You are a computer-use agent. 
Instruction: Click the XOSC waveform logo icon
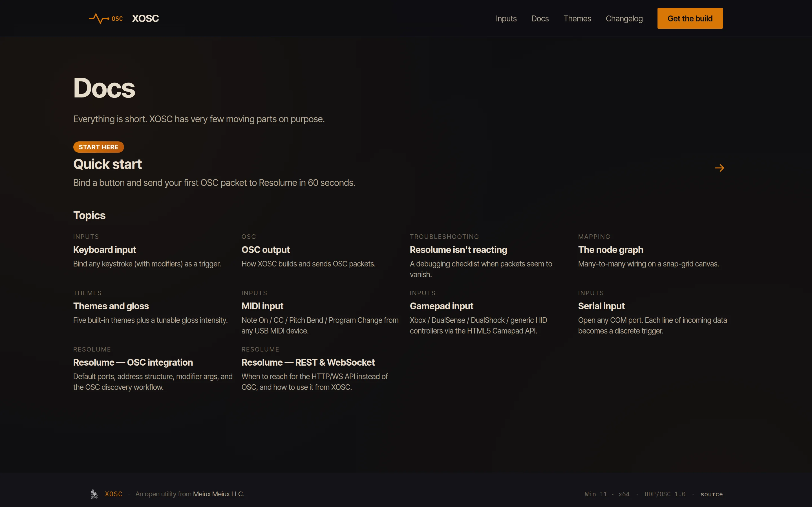tap(99, 18)
